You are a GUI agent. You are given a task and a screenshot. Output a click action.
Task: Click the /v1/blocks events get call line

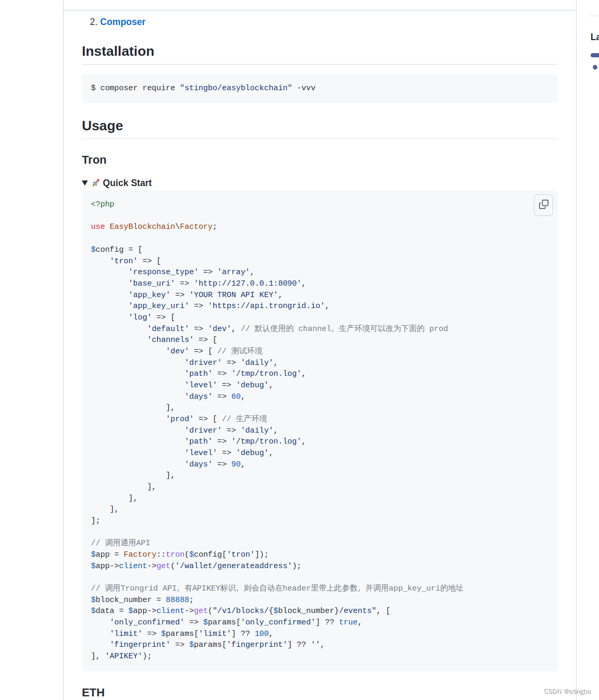241,611
